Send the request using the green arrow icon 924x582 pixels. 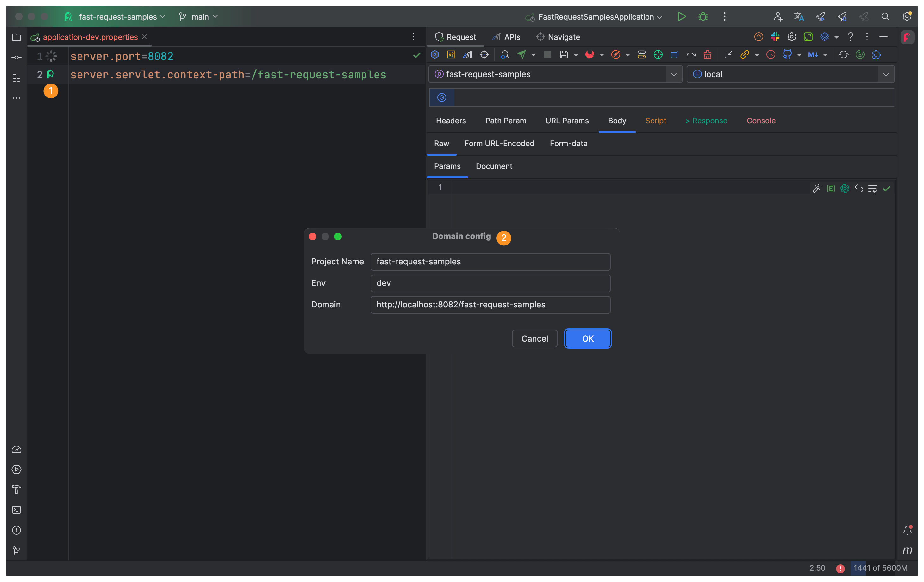[x=521, y=54]
